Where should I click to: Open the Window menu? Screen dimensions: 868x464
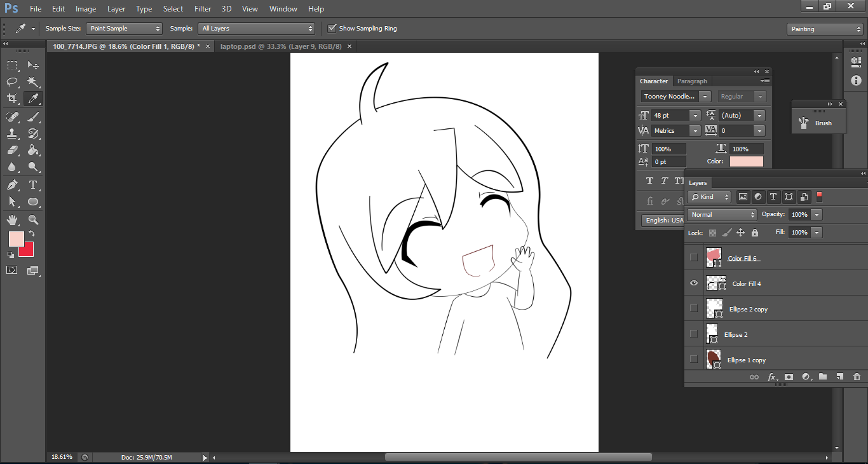[x=283, y=9]
